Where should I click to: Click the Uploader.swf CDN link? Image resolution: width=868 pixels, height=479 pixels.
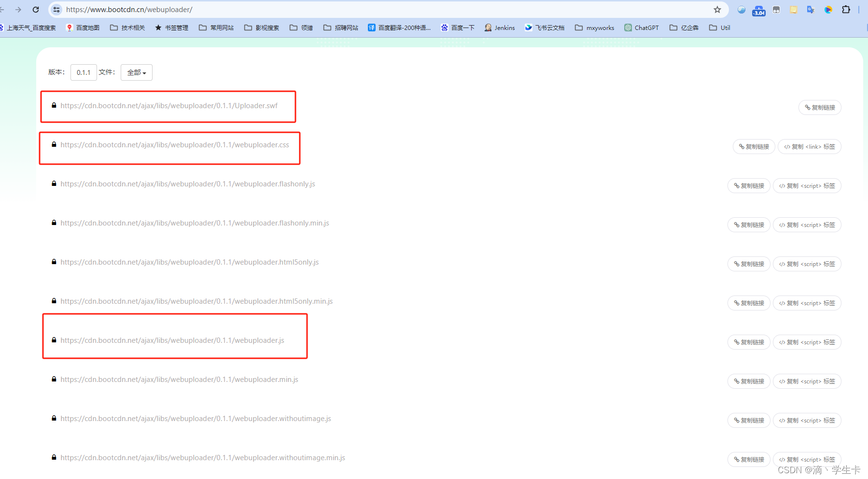click(x=169, y=106)
